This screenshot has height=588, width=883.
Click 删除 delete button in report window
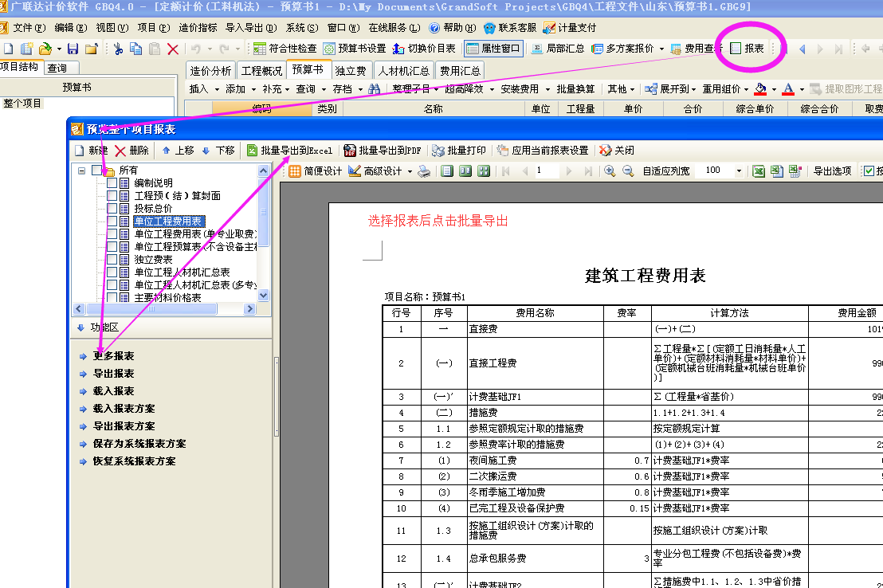click(x=131, y=151)
